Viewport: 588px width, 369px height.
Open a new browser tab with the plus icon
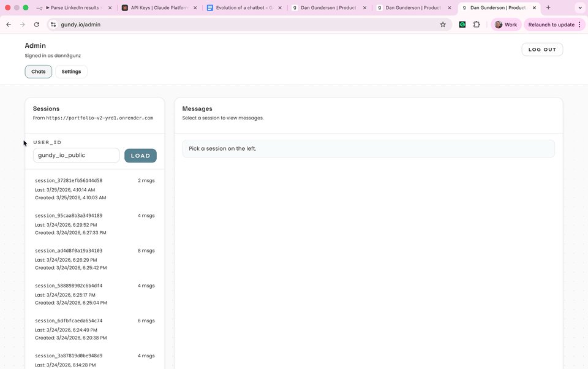coord(547,9)
